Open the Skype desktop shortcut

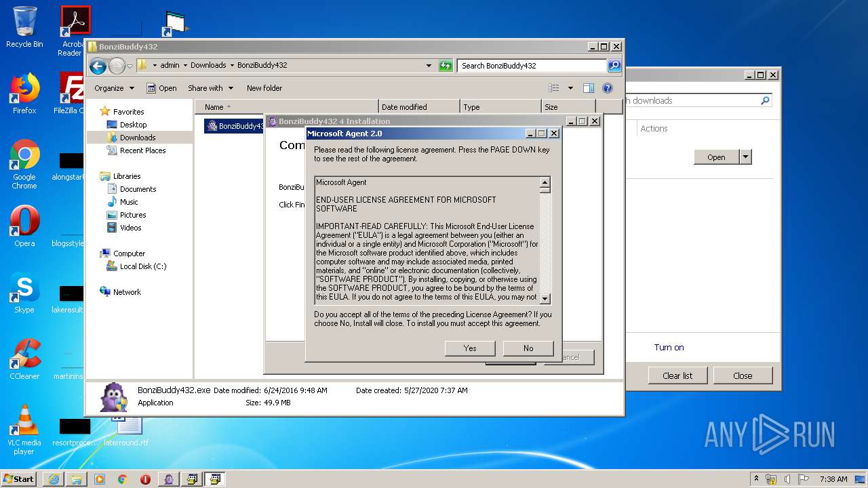point(24,293)
